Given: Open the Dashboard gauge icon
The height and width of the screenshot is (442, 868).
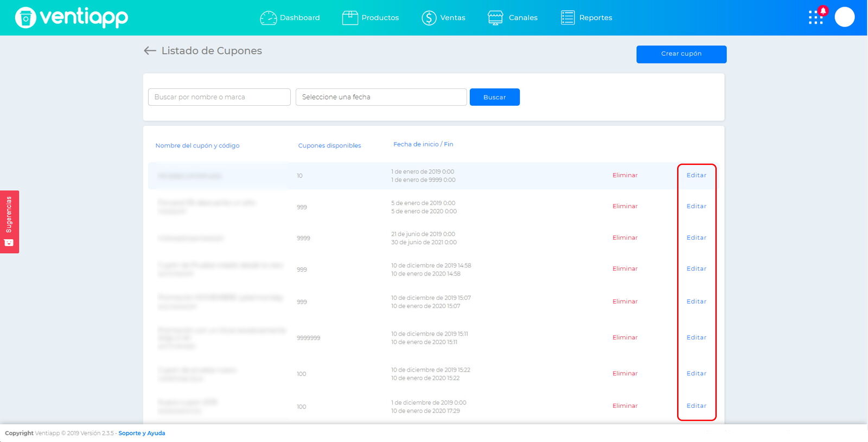Looking at the screenshot, I should 268,18.
